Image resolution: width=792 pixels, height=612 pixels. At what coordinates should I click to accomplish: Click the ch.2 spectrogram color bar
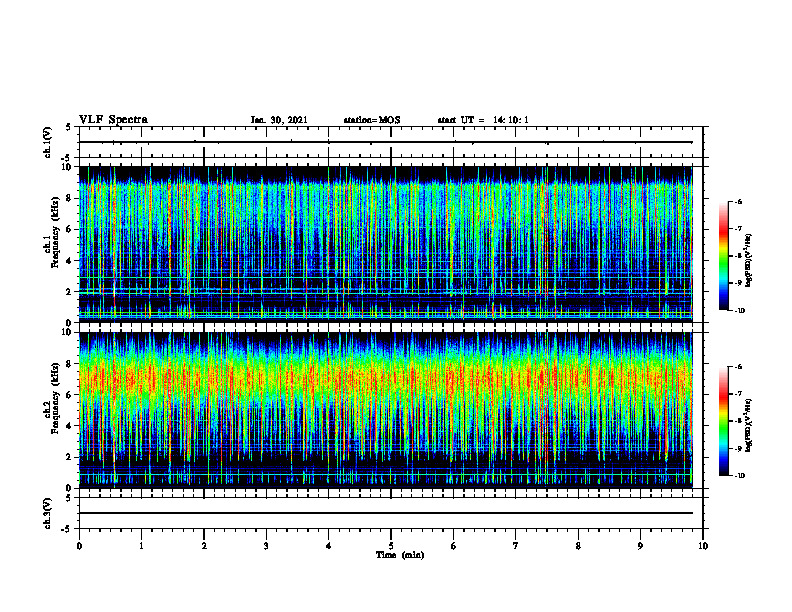click(723, 421)
